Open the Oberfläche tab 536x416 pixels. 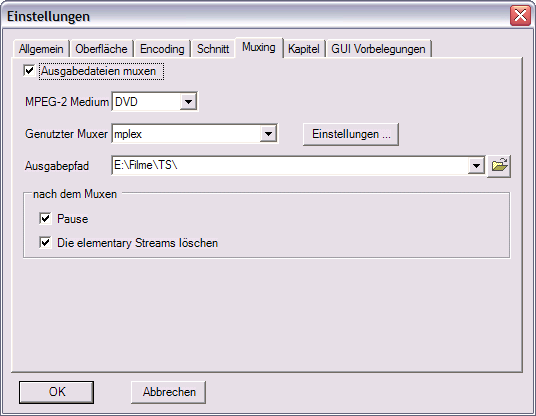point(101,49)
